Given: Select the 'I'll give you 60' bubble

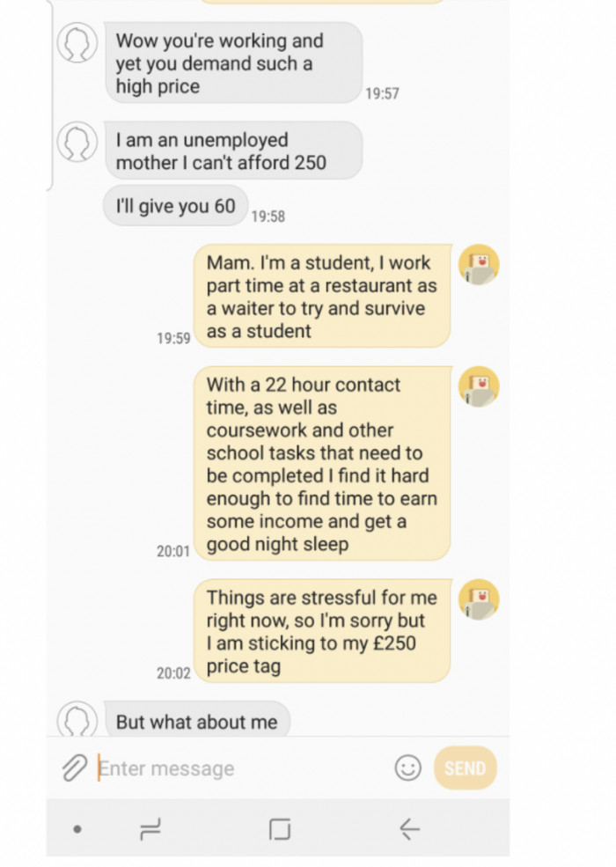Looking at the screenshot, I should click(176, 205).
